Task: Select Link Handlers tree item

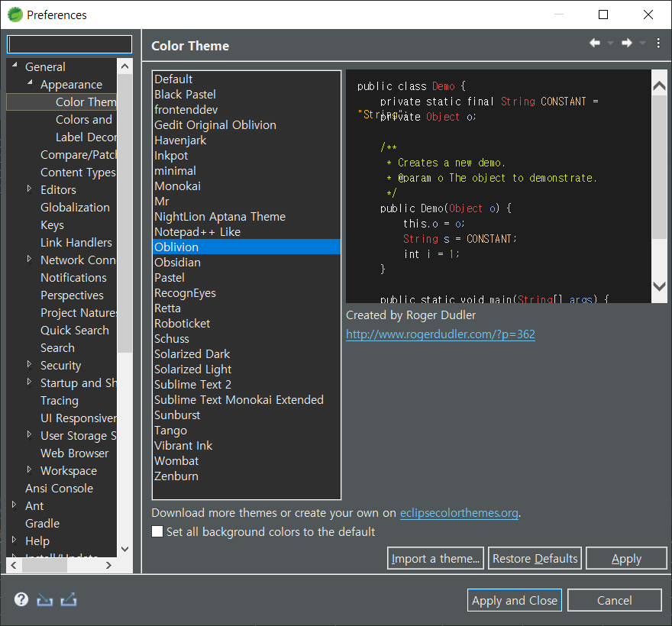Action: click(76, 243)
